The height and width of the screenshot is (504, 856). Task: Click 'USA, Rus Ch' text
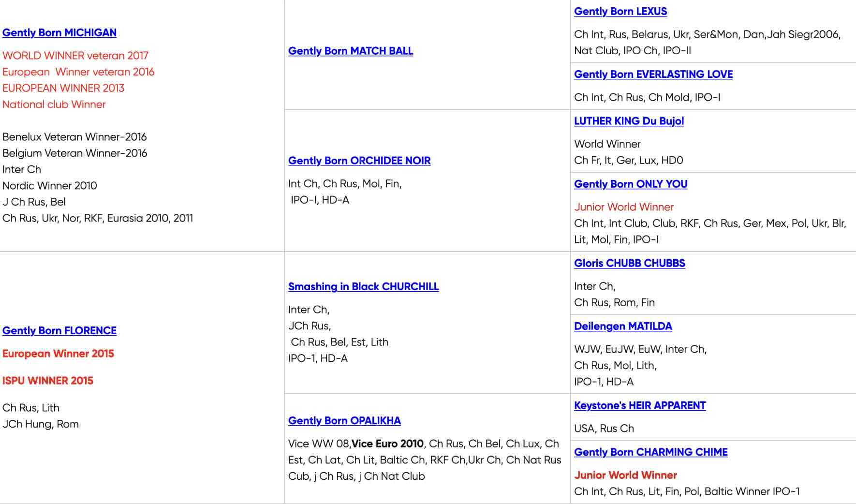(x=604, y=429)
